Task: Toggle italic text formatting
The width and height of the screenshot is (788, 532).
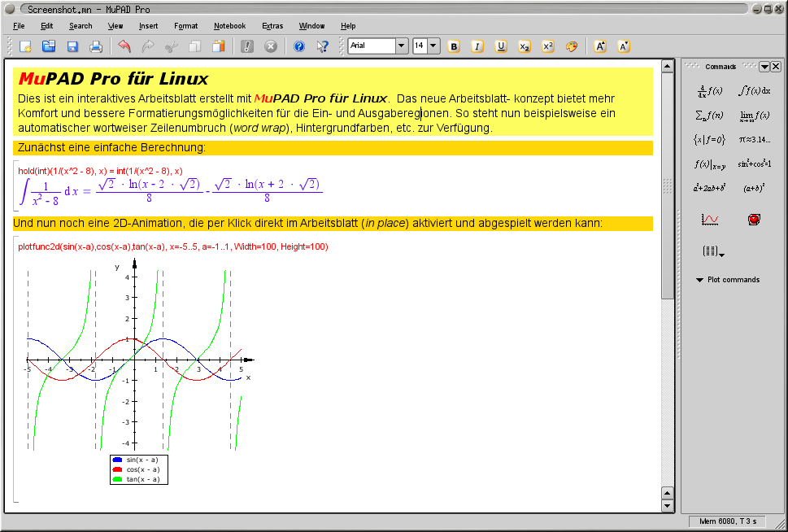Action: coord(477,46)
